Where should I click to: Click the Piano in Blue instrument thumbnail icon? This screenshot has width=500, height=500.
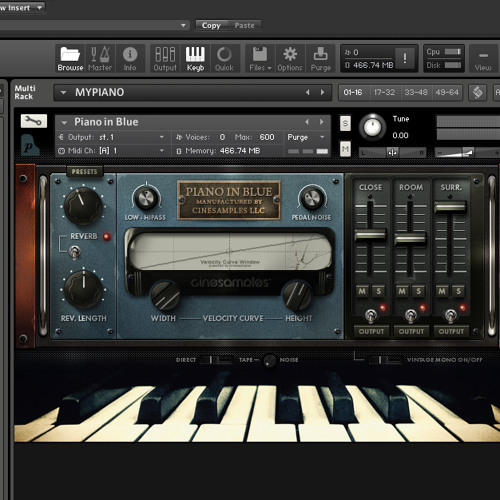point(30,145)
